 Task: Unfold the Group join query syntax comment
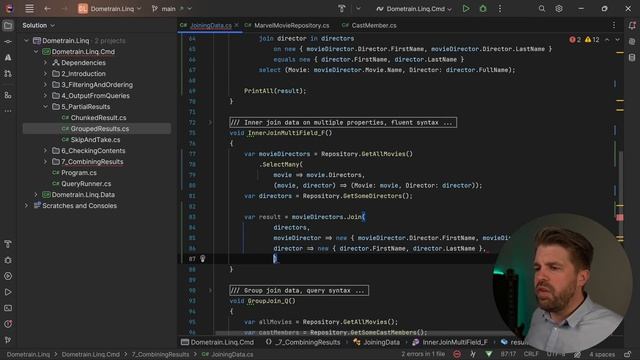pos(211,291)
